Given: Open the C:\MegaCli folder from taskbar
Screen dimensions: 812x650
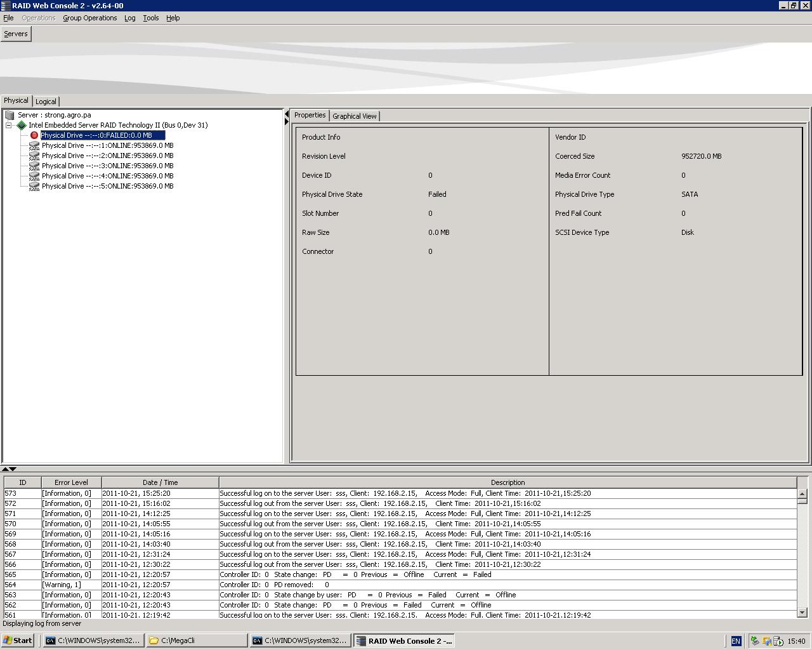Looking at the screenshot, I should (198, 641).
